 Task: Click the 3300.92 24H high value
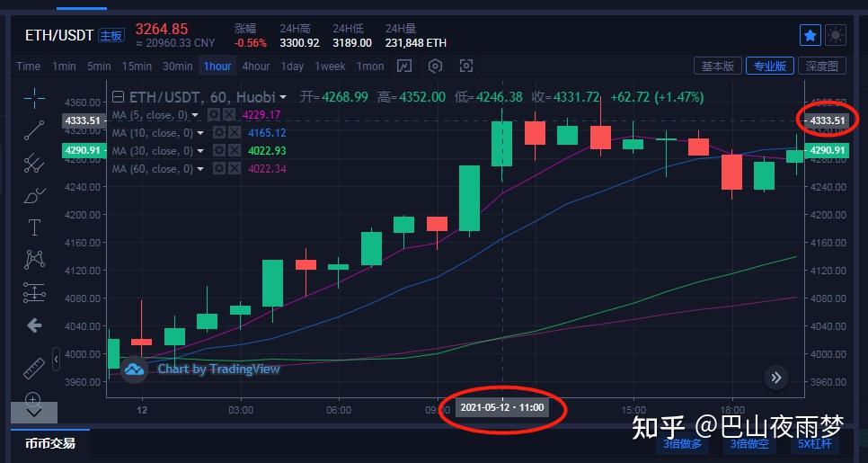pos(299,42)
